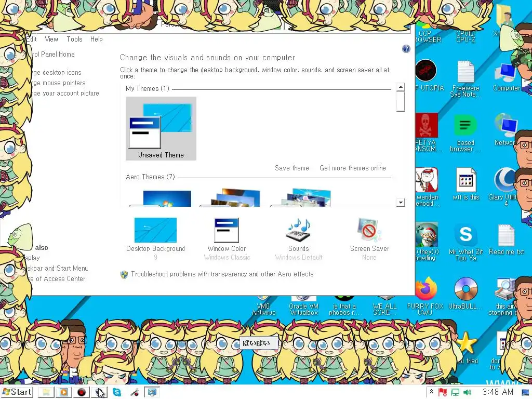
Task: Open the folder icon in taskbar
Action: (x=46, y=392)
